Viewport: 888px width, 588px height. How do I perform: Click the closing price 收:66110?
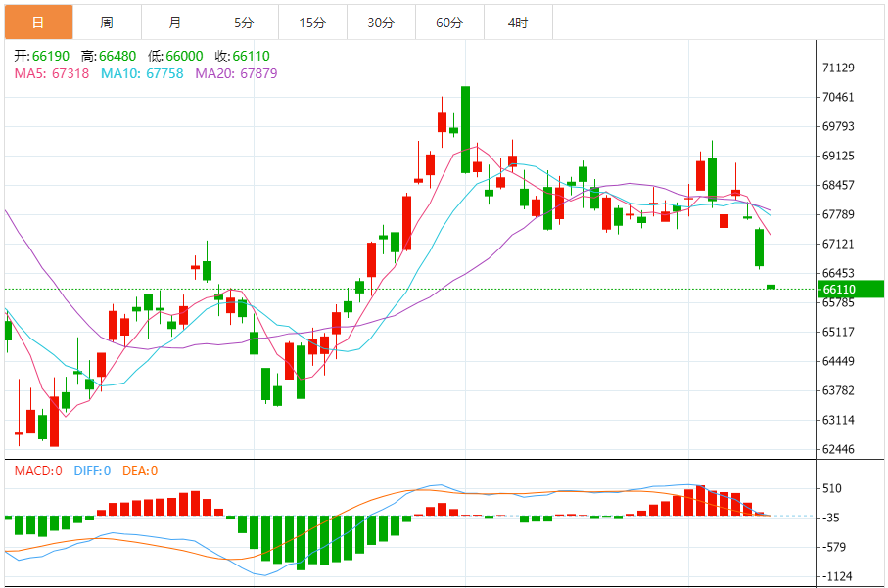click(x=243, y=56)
